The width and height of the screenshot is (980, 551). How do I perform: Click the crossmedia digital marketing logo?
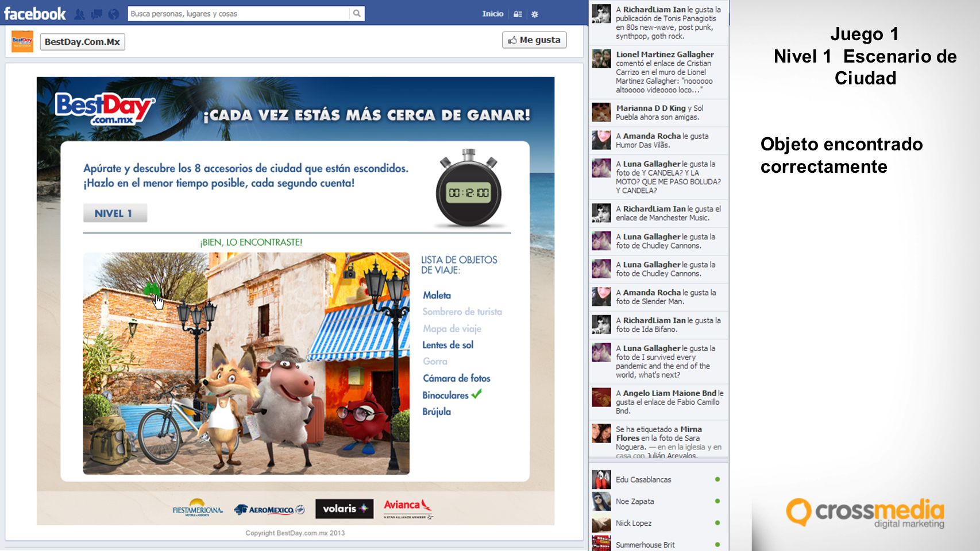(865, 513)
